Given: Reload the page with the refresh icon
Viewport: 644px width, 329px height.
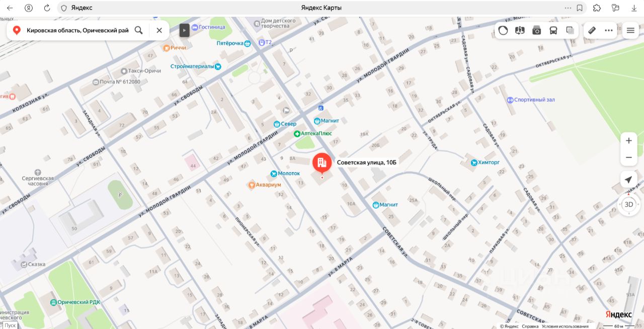Looking at the screenshot, I should (x=47, y=8).
